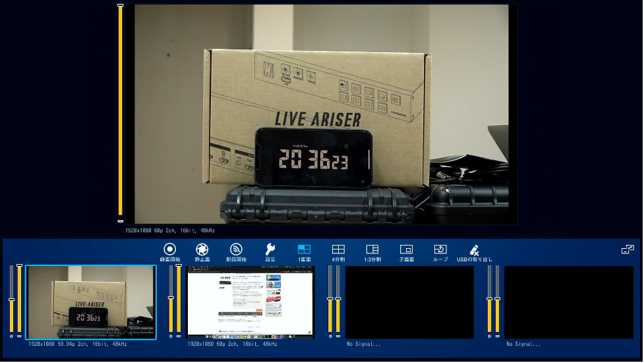Select the web browser input thumbnail

point(250,302)
